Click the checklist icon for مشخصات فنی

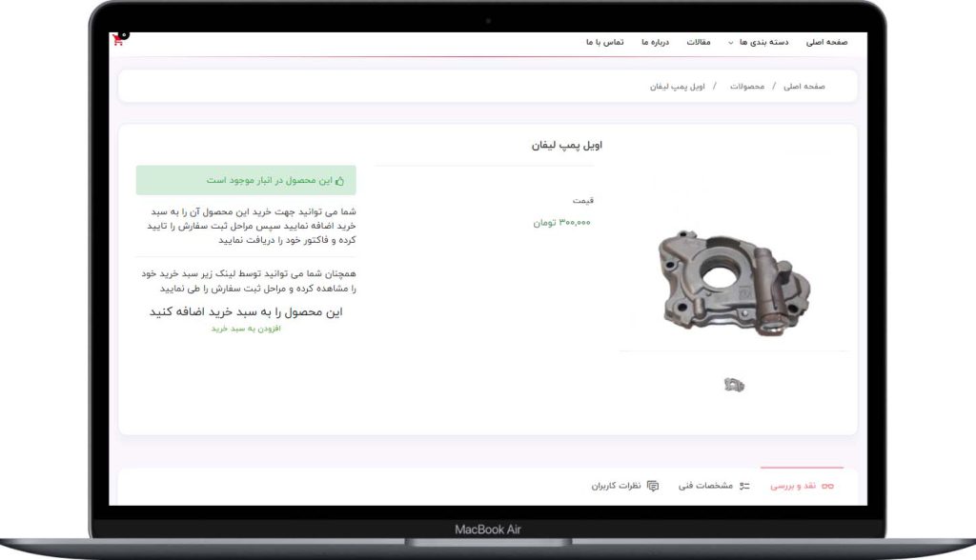(x=744, y=486)
